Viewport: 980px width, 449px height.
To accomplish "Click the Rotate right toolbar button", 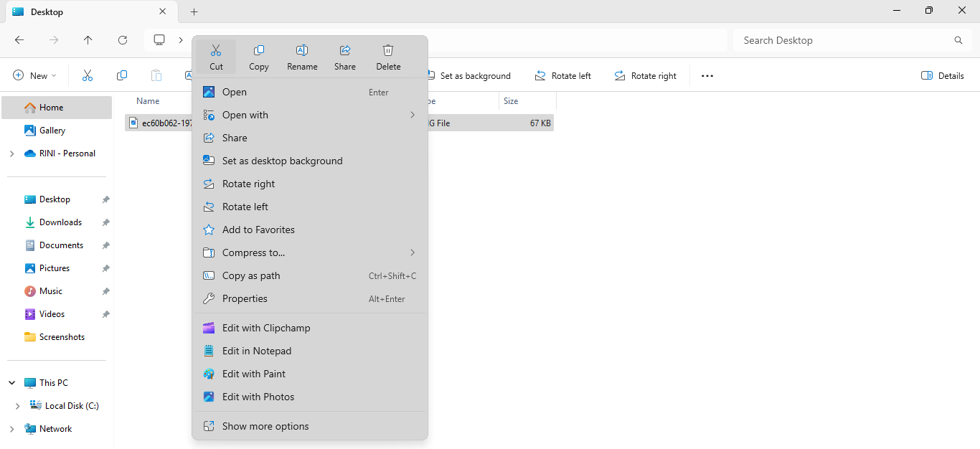I will 645,76.
